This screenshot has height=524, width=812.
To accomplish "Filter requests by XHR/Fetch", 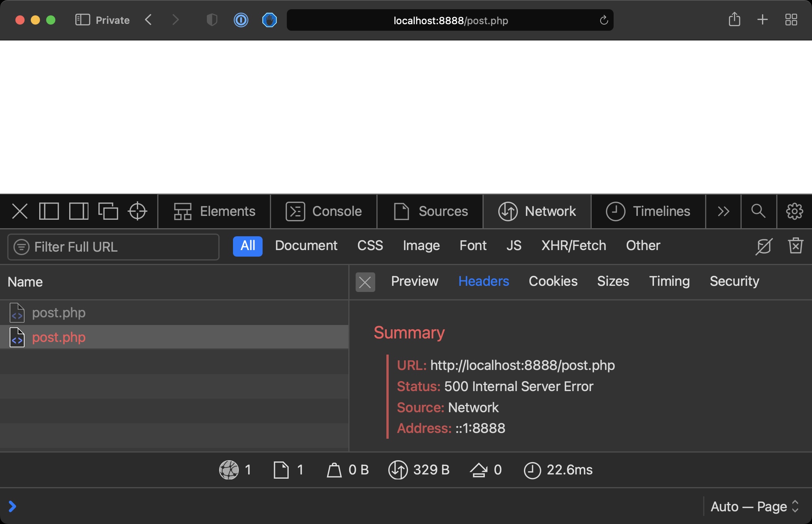I will [x=574, y=246].
